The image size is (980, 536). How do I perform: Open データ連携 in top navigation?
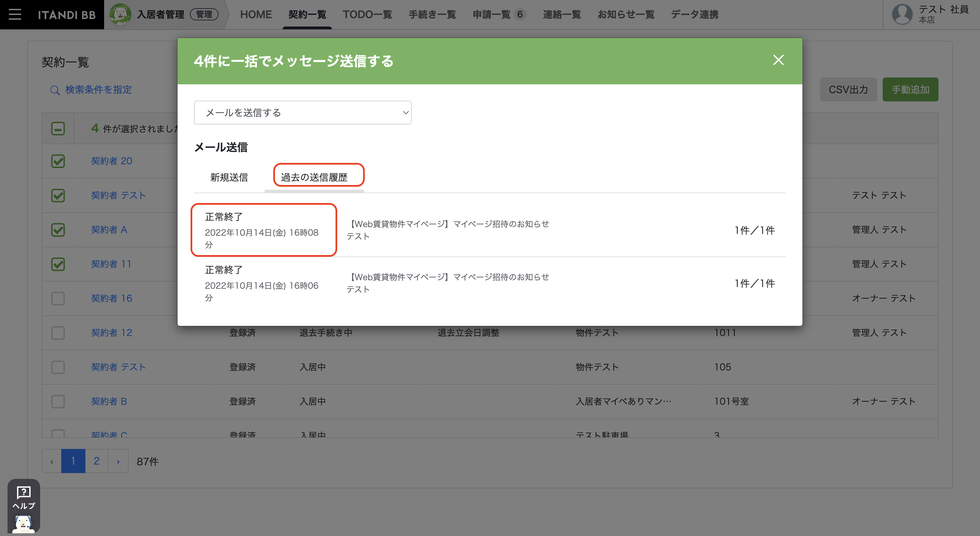tap(694, 14)
